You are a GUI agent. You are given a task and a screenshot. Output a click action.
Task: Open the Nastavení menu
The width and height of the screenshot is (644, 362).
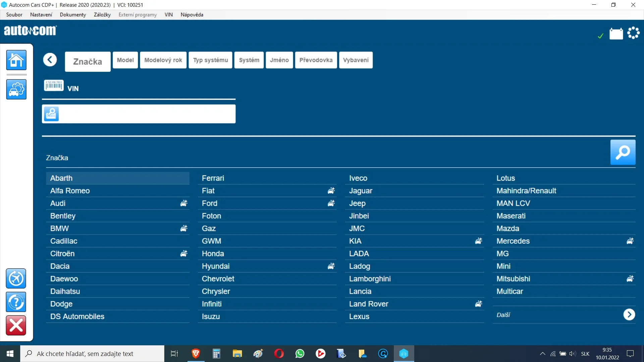[41, 15]
